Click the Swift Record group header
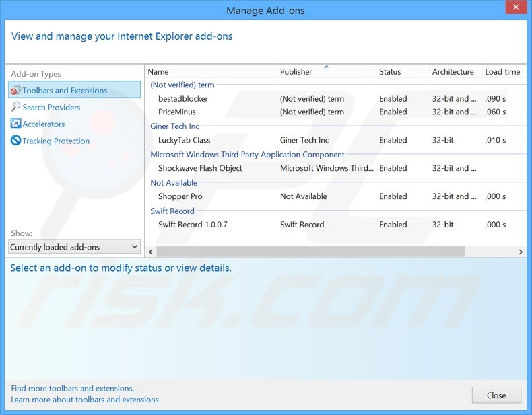532x415 pixels. pyautogui.click(x=172, y=211)
